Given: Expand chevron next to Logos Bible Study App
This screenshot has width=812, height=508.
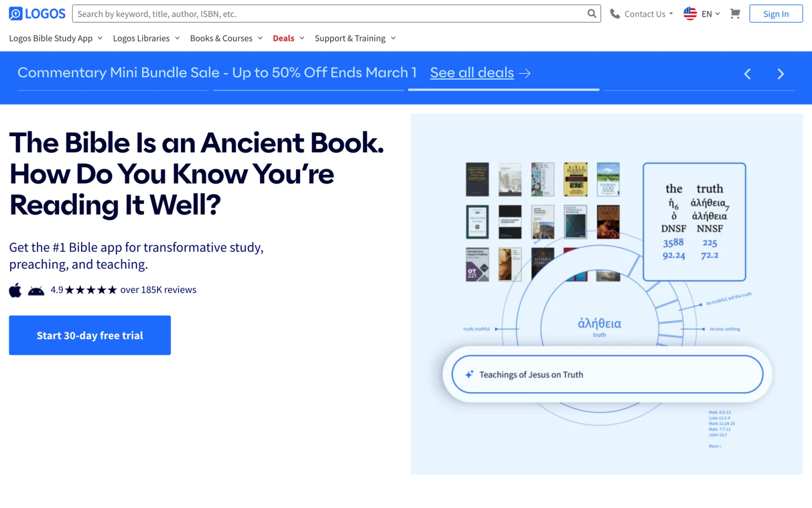Looking at the screenshot, I should pyautogui.click(x=100, y=38).
